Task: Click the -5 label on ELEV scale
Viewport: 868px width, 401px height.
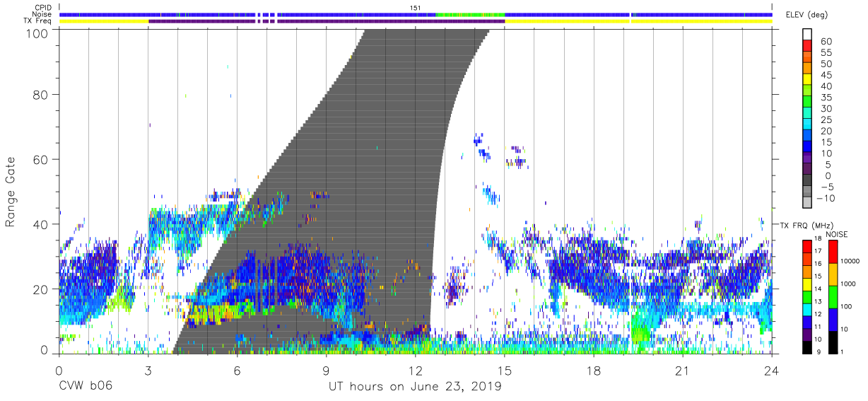Action: [x=826, y=186]
